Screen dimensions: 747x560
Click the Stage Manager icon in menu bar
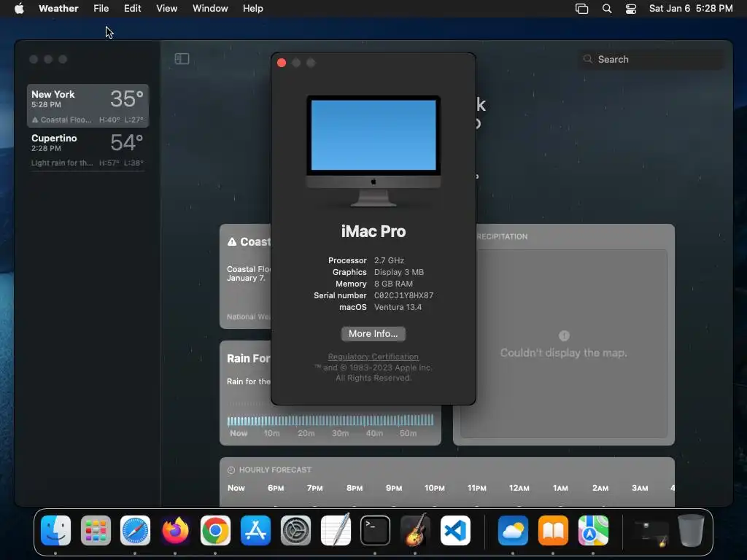coord(581,9)
